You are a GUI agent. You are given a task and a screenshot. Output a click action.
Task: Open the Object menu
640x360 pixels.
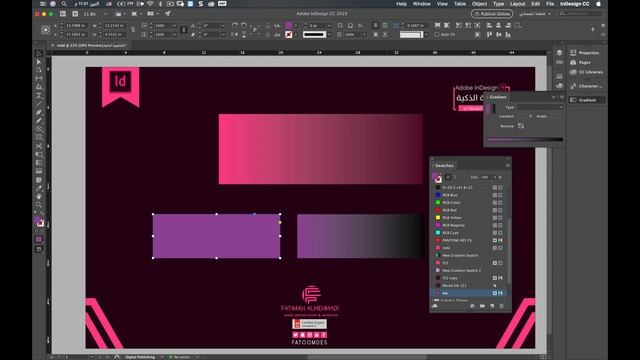[x=480, y=4]
